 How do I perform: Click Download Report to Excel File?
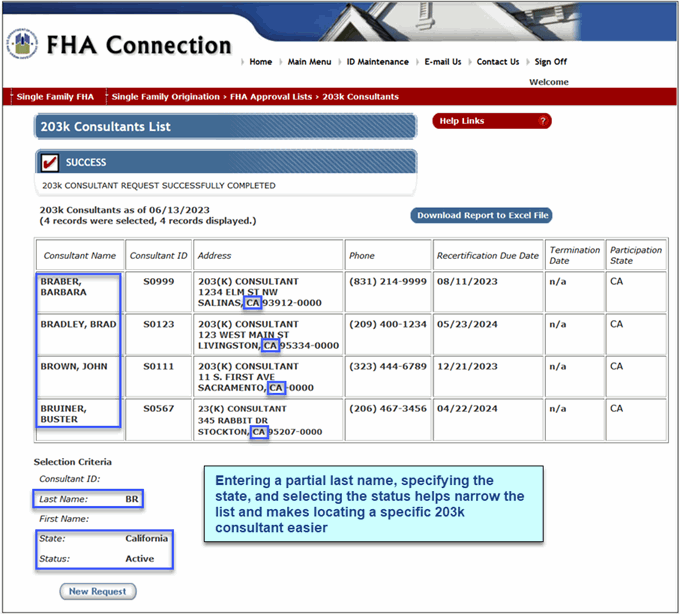pyautogui.click(x=481, y=216)
